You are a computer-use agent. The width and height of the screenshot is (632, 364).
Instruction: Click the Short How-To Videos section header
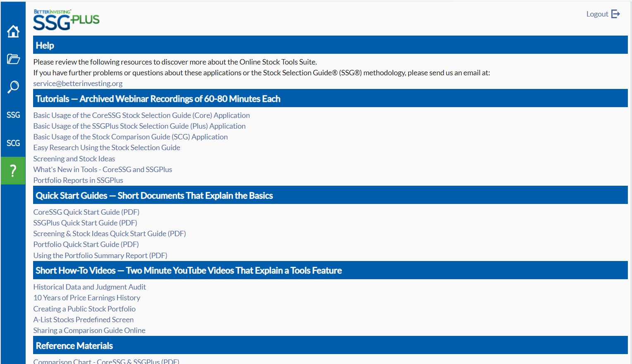330,270
